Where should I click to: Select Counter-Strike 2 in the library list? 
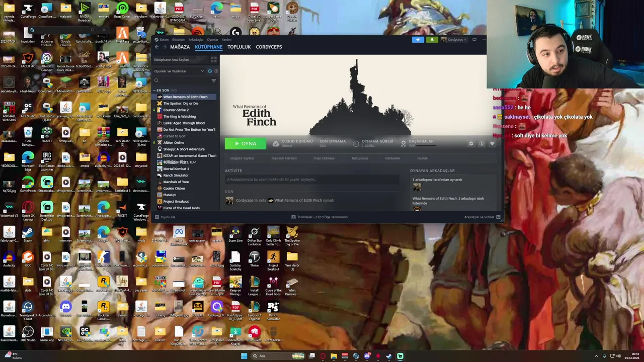(x=176, y=110)
